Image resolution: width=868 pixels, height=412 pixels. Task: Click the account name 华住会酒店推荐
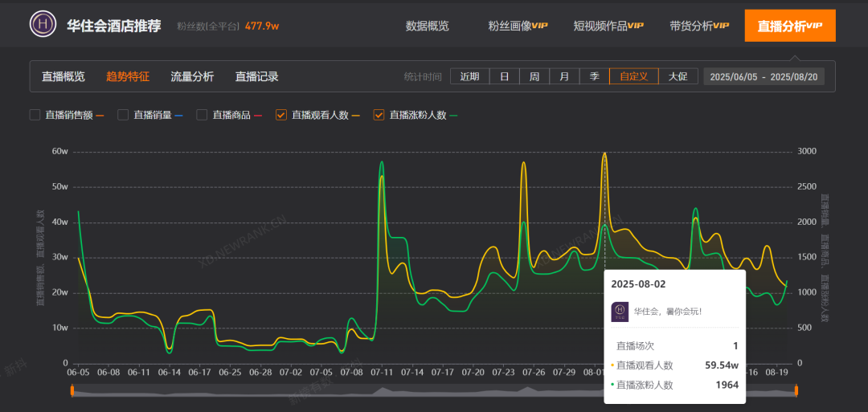point(114,26)
